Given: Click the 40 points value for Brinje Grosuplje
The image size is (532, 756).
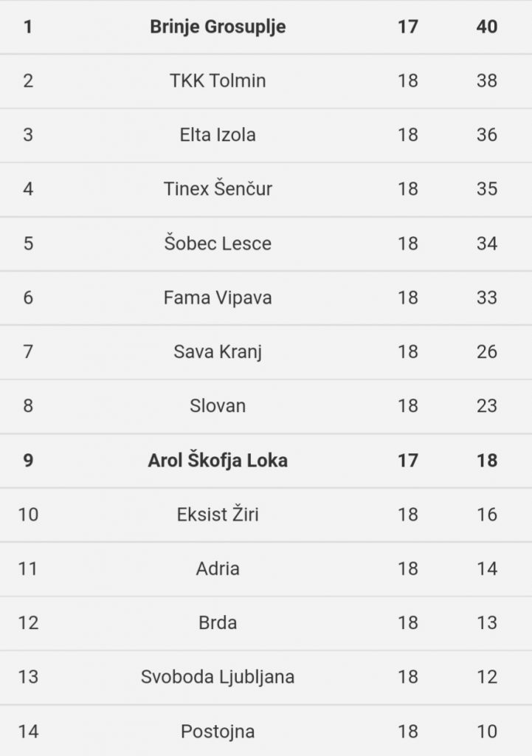Looking at the screenshot, I should (x=487, y=27).
